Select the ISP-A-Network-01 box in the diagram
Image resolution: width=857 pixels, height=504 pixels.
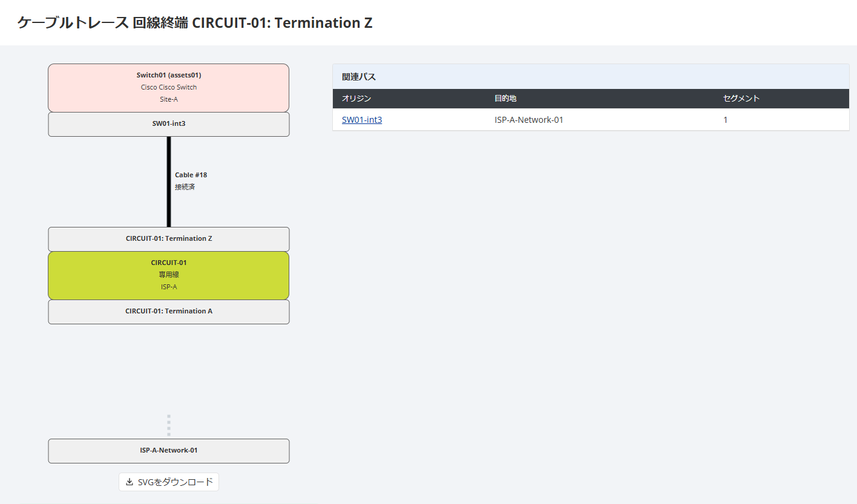[169, 451]
